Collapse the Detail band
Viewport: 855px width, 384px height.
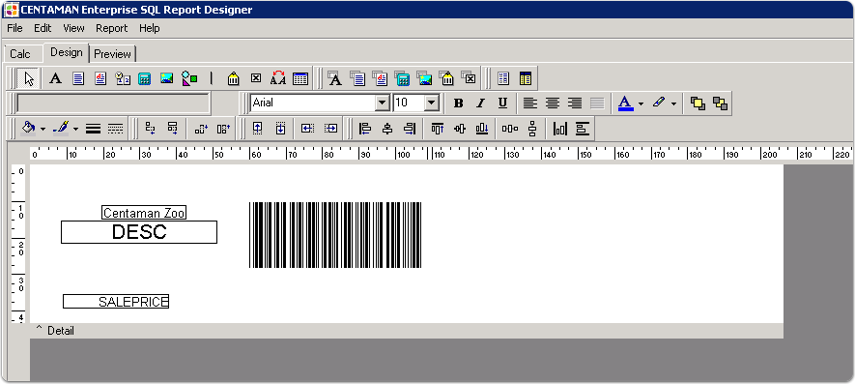pos(39,328)
